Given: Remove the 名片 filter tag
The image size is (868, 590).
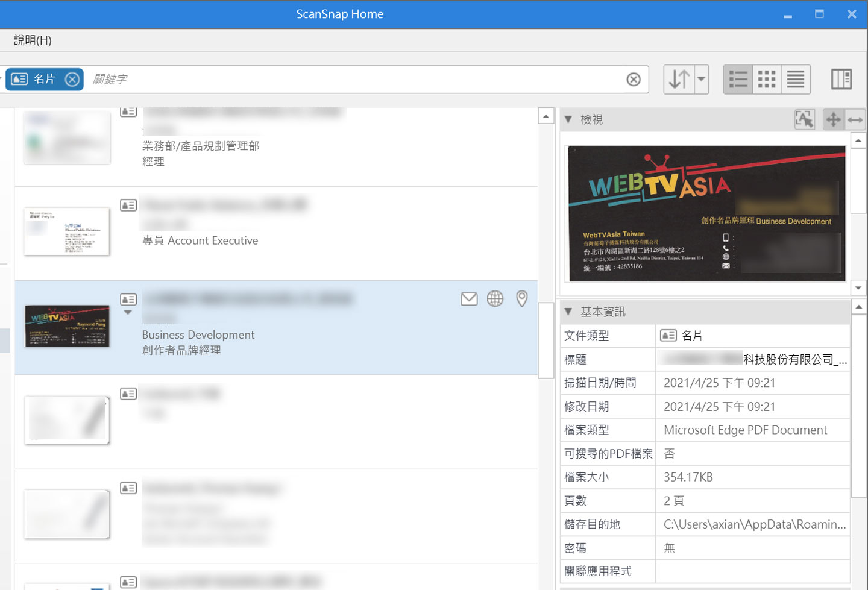Looking at the screenshot, I should tap(72, 80).
